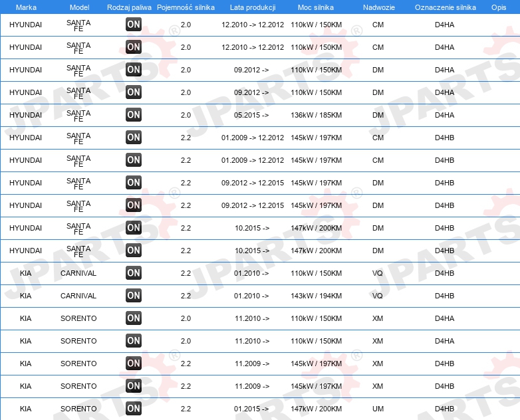
Task: Click the Model column header
Action: pyautogui.click(x=80, y=7)
